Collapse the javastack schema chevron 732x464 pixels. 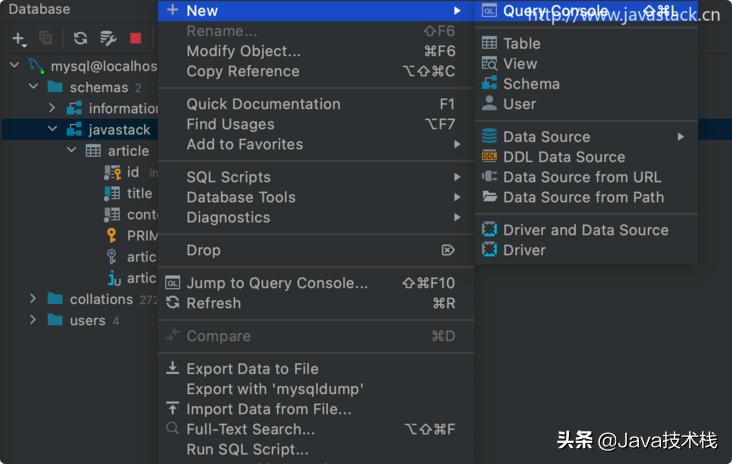(x=52, y=128)
